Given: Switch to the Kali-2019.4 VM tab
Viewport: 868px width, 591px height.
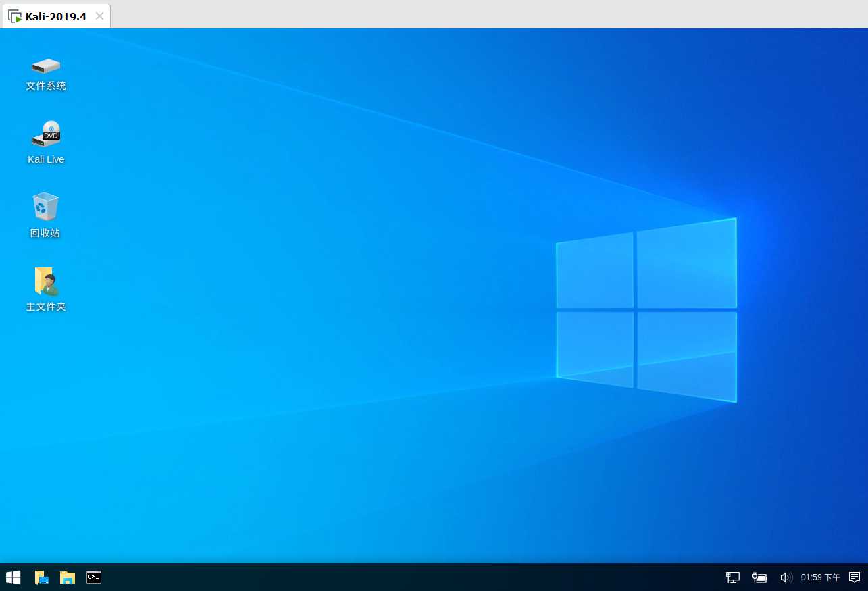Looking at the screenshot, I should pyautogui.click(x=56, y=16).
